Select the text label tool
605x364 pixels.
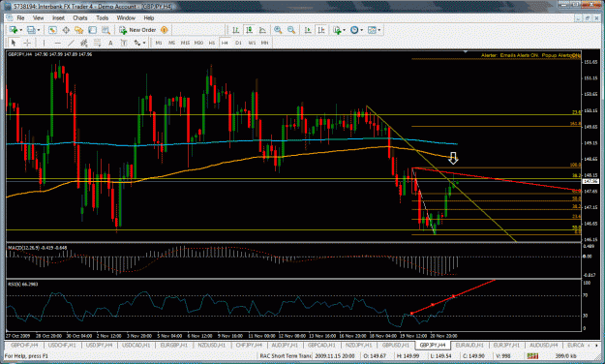tap(124, 43)
